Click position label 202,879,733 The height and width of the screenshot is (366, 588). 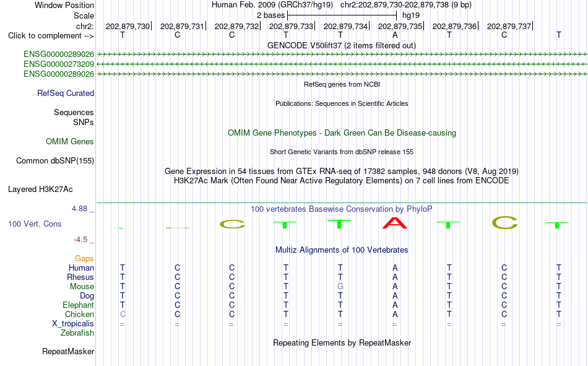(x=291, y=26)
